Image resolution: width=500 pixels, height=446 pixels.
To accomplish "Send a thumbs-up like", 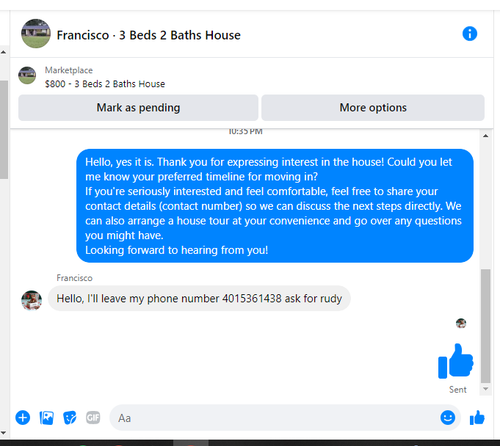I will [x=477, y=417].
